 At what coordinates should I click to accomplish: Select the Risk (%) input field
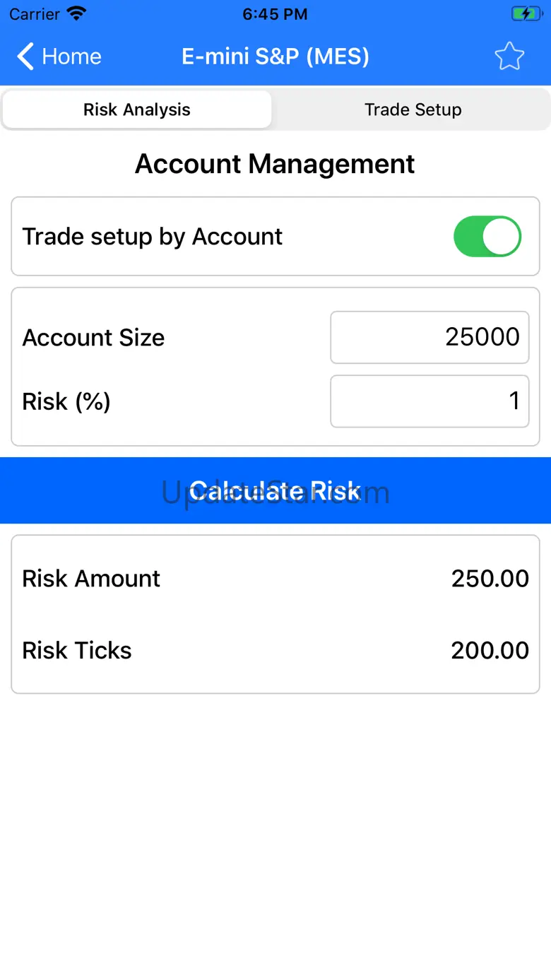click(x=429, y=401)
